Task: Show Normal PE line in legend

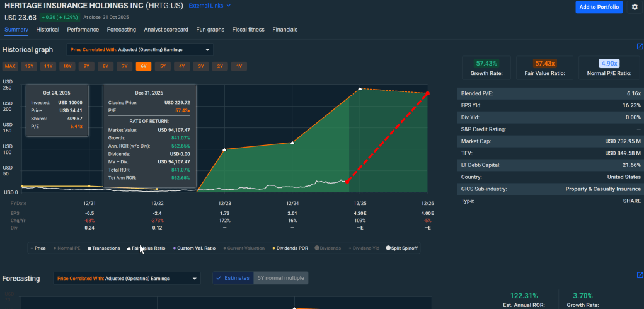Action: (67, 248)
